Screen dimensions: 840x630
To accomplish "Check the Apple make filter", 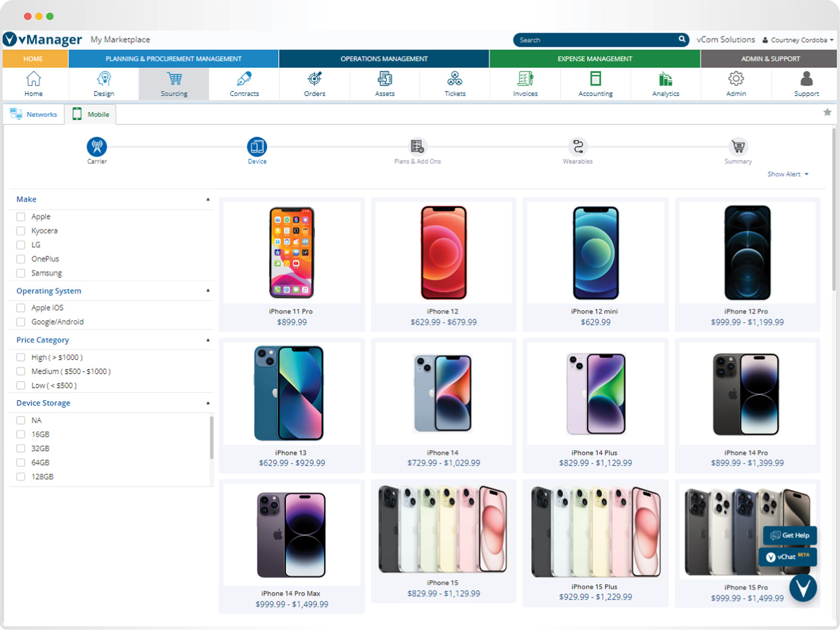I will [x=21, y=217].
